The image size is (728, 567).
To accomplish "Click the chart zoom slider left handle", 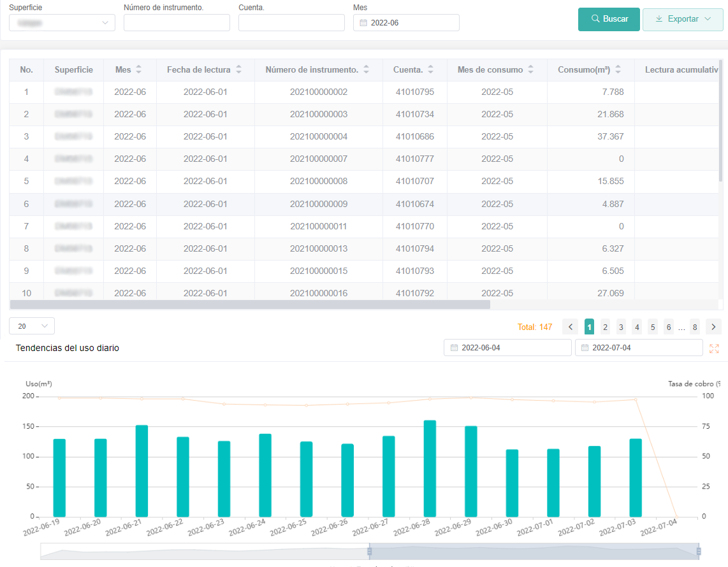I will click(369, 551).
